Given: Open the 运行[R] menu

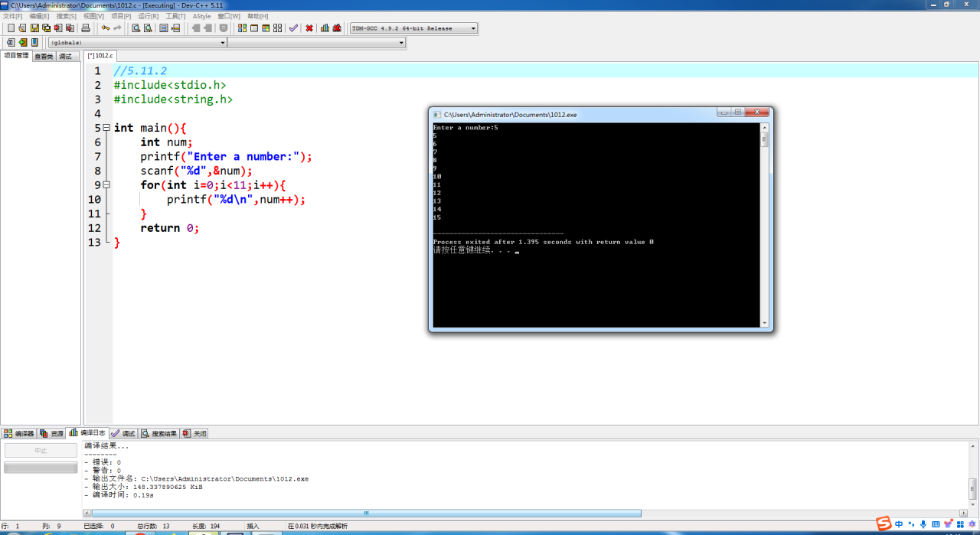Looking at the screenshot, I should (149, 16).
